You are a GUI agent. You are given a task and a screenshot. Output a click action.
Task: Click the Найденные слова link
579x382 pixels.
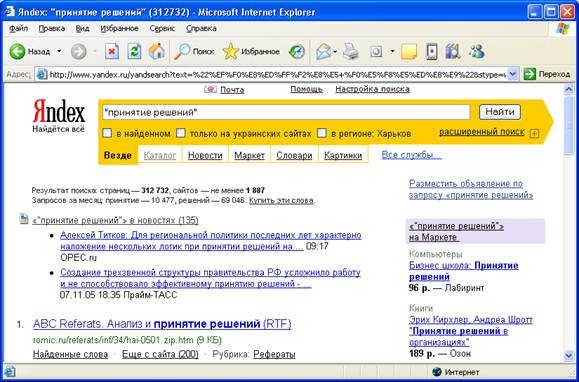coord(71,355)
